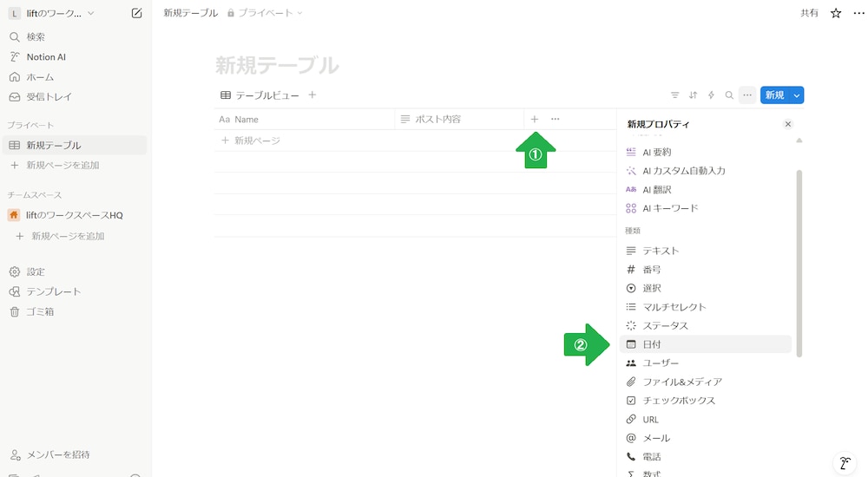Select the メール property type
The width and height of the screenshot is (868, 477).
[705, 438]
